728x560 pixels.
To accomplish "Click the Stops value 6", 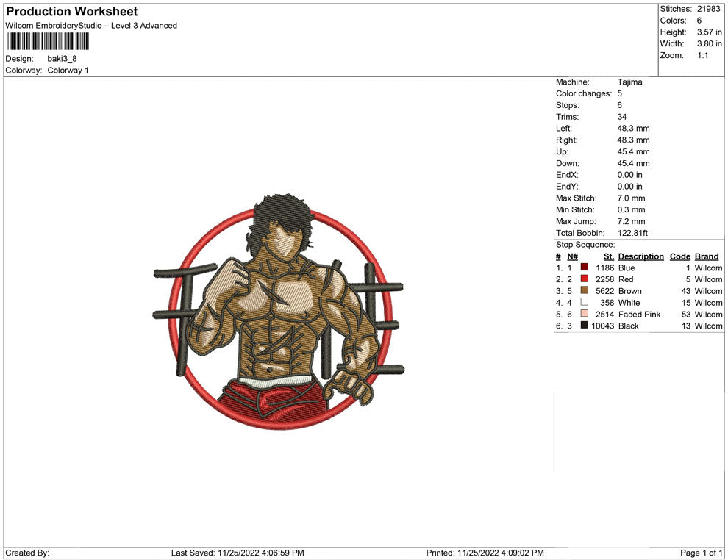I will point(619,105).
